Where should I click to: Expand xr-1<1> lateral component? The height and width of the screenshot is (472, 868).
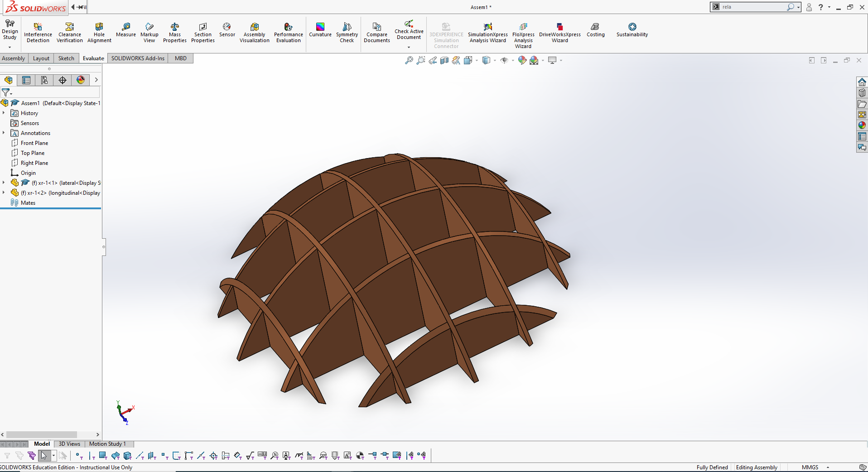[4, 183]
